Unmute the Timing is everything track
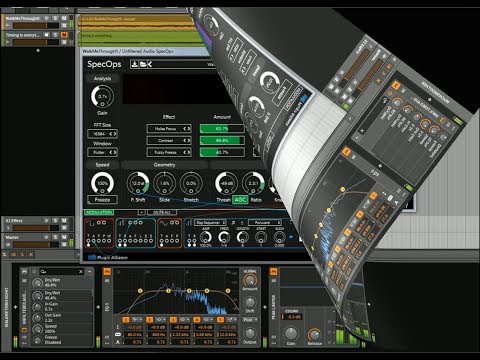The height and width of the screenshot is (360, 480). pyautogui.click(x=64, y=35)
